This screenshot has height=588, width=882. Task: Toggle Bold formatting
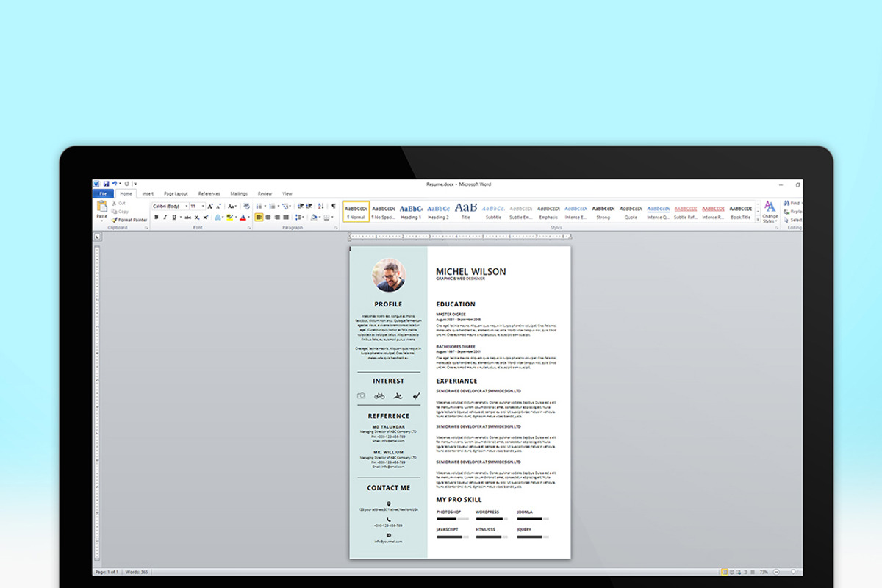pos(157,218)
